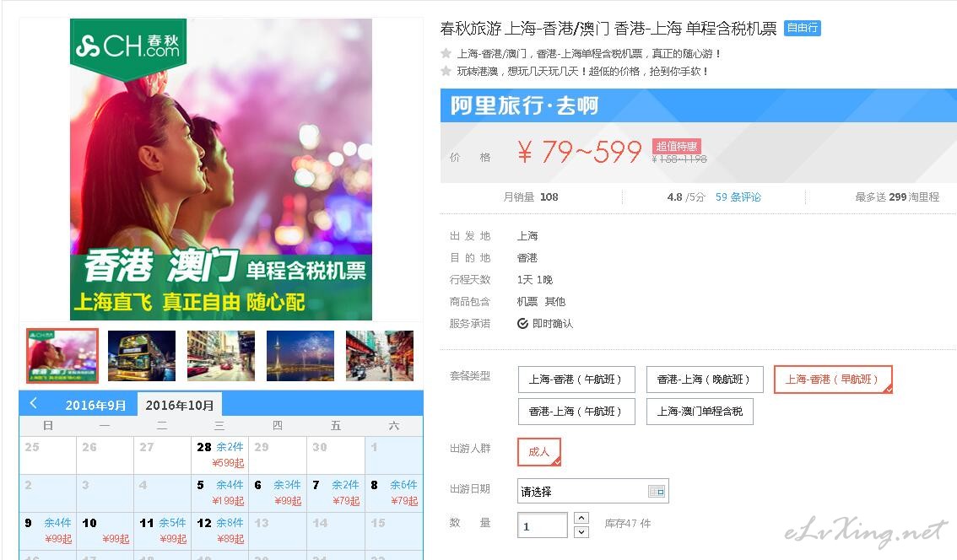Screen dimensions: 957x560
Task: Show the first thumbnail with CH logo
Action: (x=62, y=356)
